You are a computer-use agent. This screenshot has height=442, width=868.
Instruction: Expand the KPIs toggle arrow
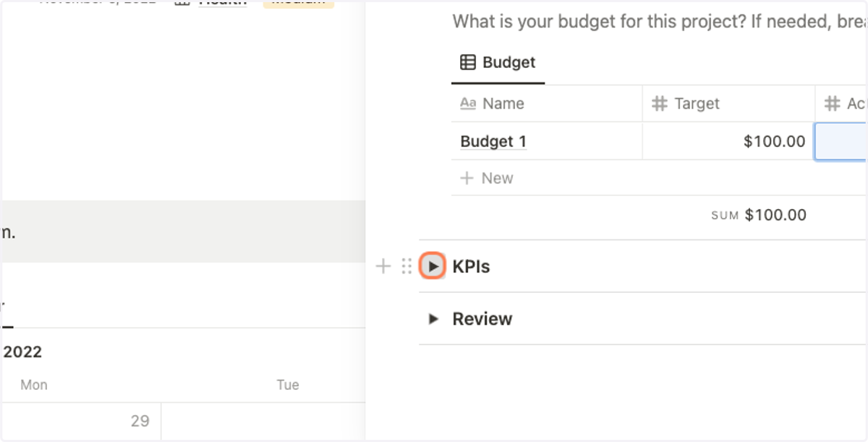click(433, 266)
